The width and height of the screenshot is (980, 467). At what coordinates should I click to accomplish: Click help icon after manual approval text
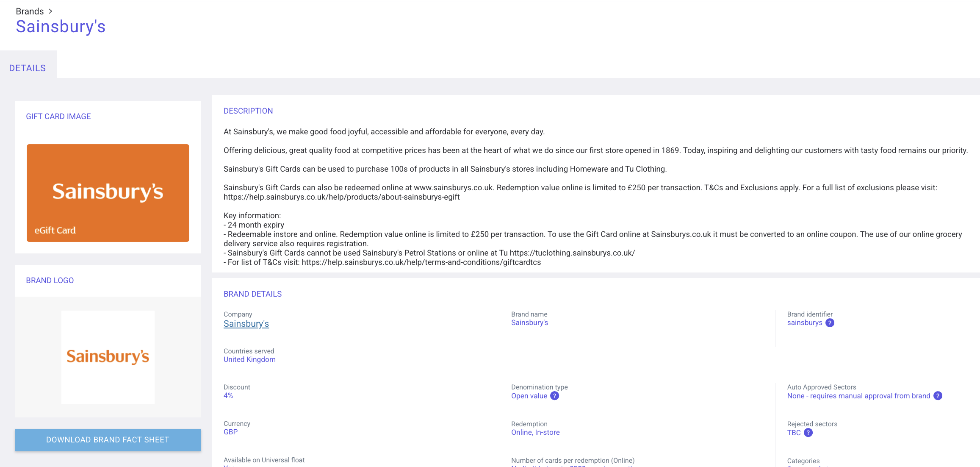[938, 396]
